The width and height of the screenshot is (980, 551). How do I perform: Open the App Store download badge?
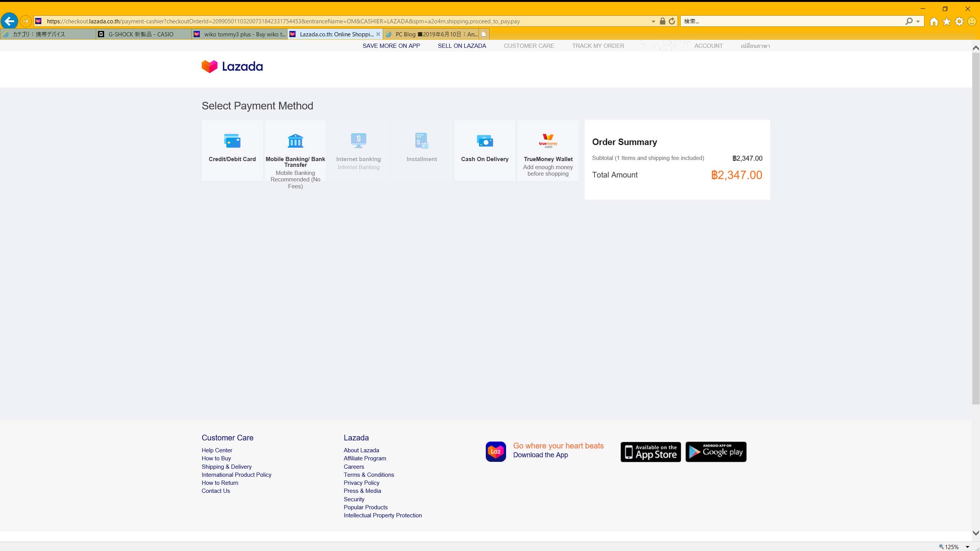click(x=650, y=452)
